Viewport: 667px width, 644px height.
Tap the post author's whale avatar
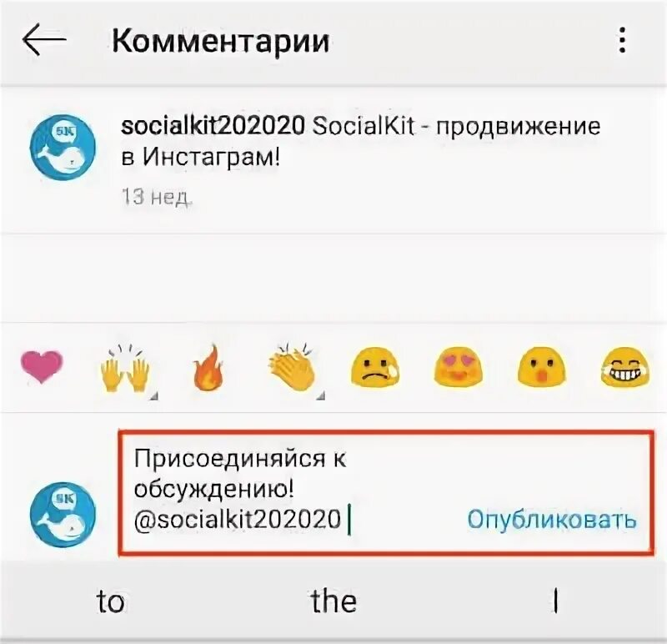point(63,148)
